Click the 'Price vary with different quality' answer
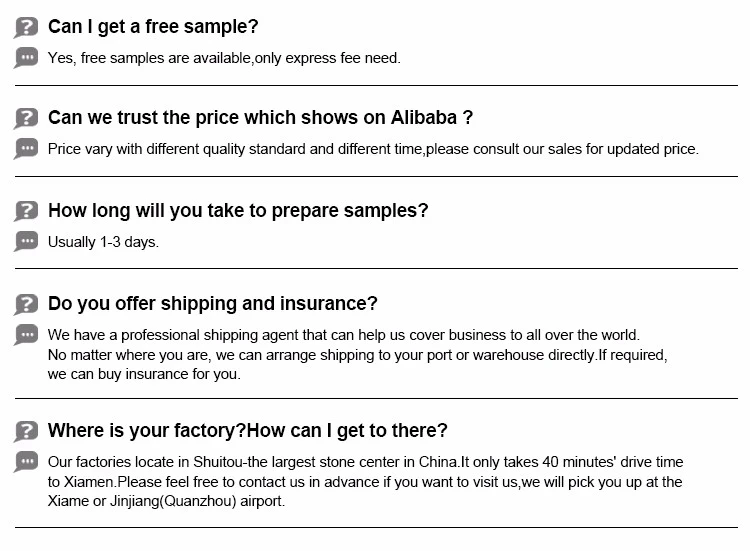The height and width of the screenshot is (551, 750). click(x=373, y=149)
